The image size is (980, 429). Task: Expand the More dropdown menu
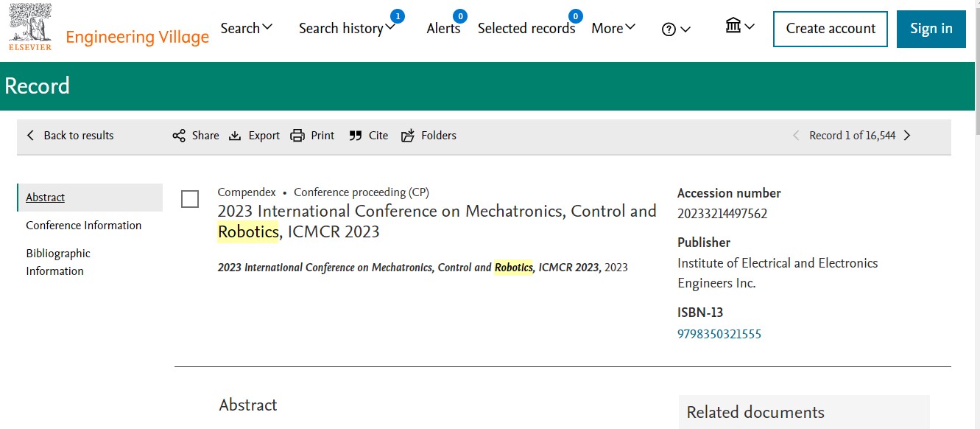630,28
